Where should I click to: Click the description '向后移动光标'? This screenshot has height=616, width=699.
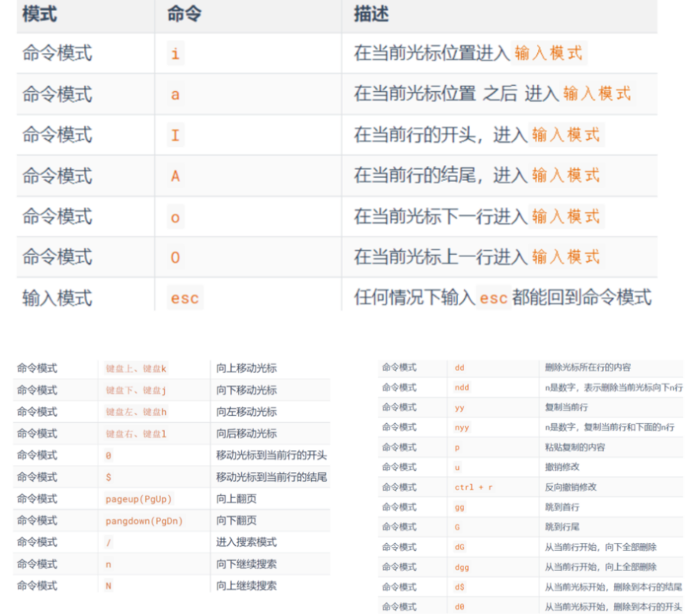tap(247, 433)
